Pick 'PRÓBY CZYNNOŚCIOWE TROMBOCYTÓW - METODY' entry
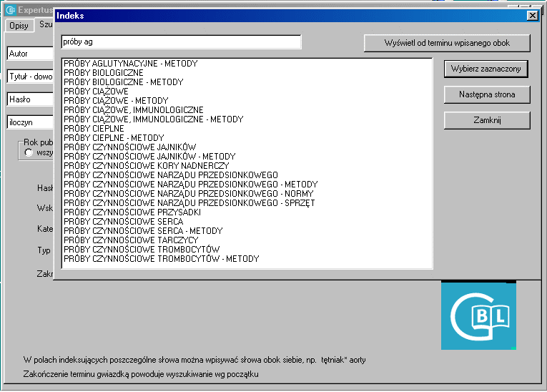The width and height of the screenshot is (547, 392). (161, 259)
